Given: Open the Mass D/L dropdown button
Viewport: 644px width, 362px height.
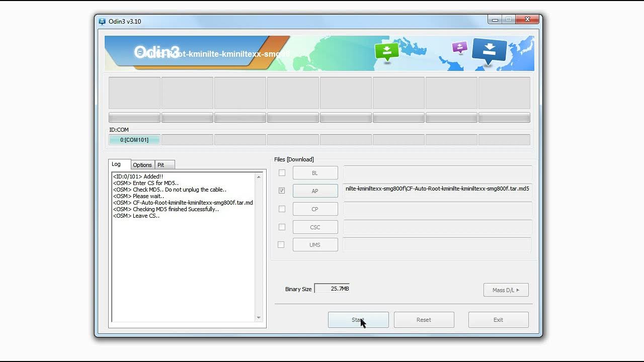Looking at the screenshot, I should pos(506,290).
